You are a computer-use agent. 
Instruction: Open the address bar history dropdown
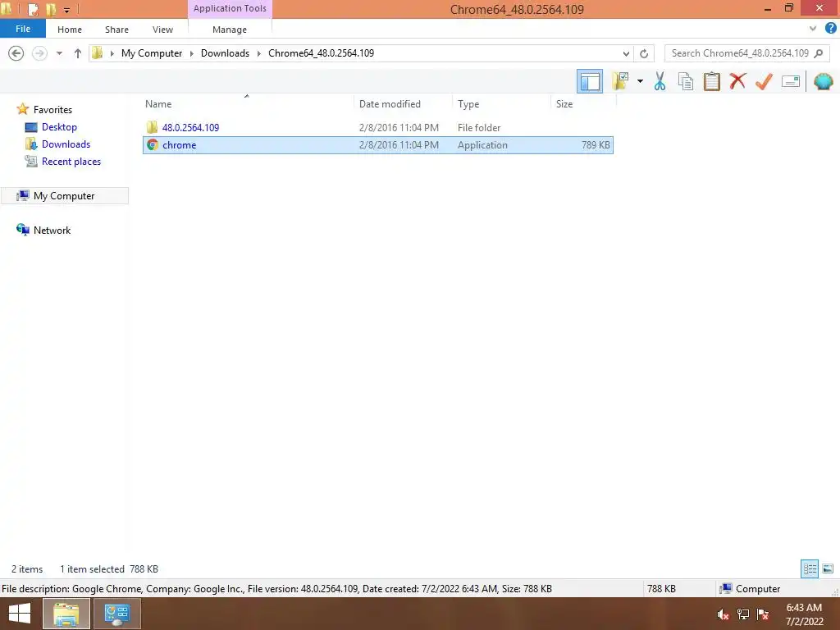(626, 53)
